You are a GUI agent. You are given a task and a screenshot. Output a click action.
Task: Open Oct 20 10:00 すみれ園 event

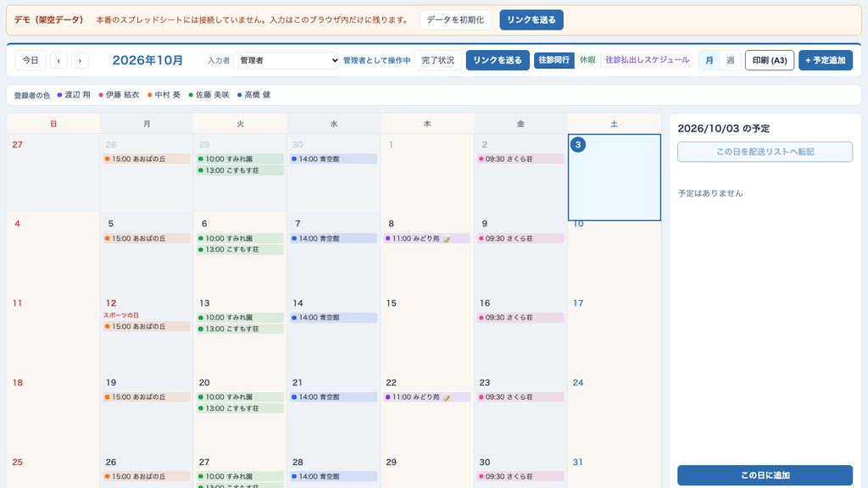tap(240, 397)
